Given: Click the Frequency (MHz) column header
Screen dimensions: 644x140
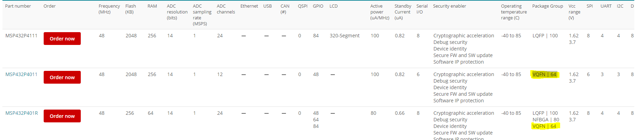Looking at the screenshot, I should [x=109, y=9].
